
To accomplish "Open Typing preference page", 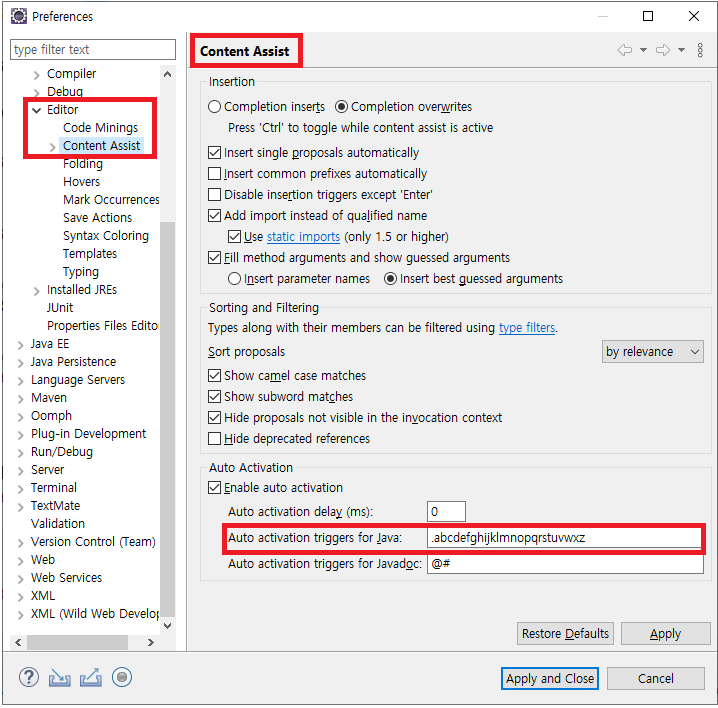I will [x=81, y=272].
